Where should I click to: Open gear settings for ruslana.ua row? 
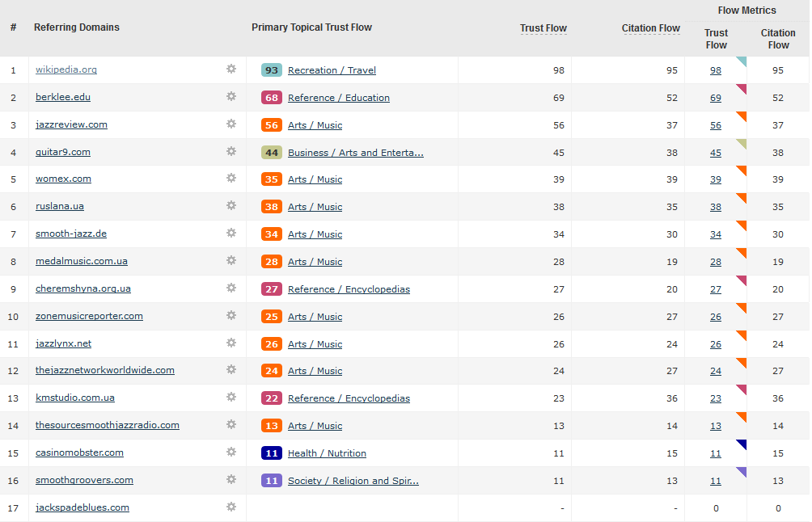231,205
